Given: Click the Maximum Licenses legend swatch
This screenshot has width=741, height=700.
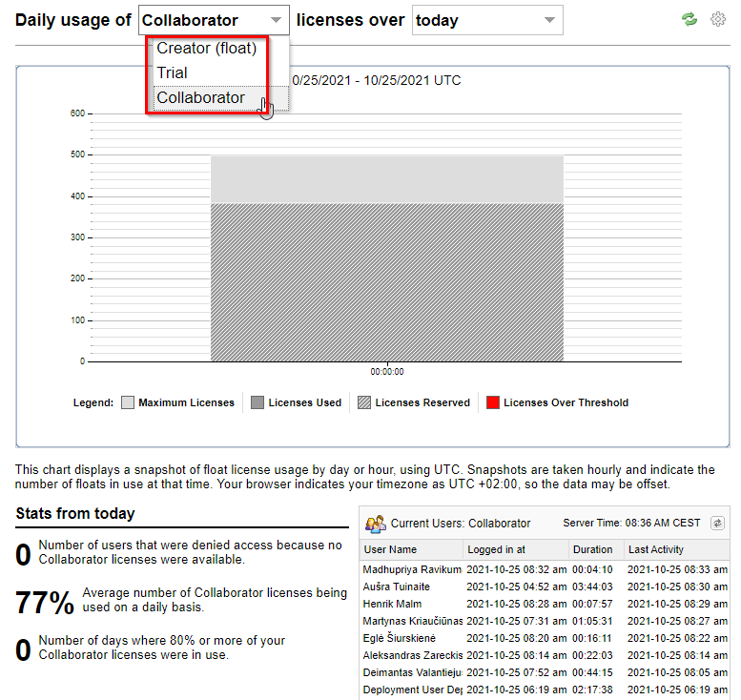Looking at the screenshot, I should coord(128,402).
